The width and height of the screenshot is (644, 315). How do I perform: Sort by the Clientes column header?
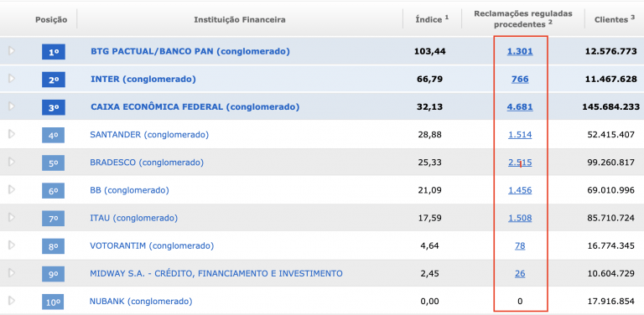(x=611, y=19)
